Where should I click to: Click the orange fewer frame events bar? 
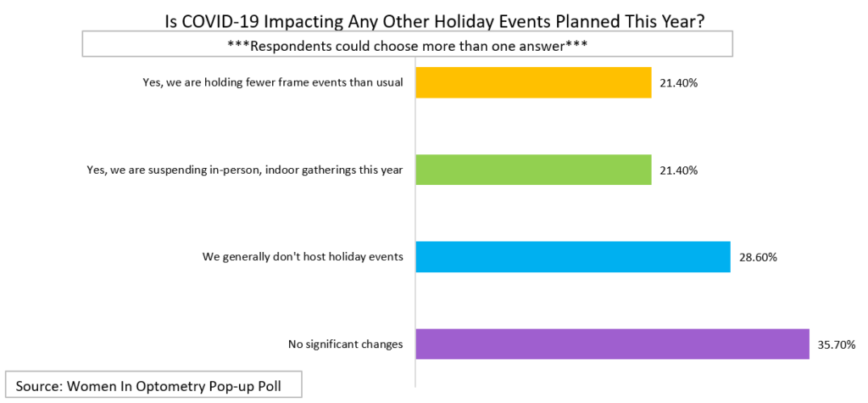pyautogui.click(x=534, y=82)
